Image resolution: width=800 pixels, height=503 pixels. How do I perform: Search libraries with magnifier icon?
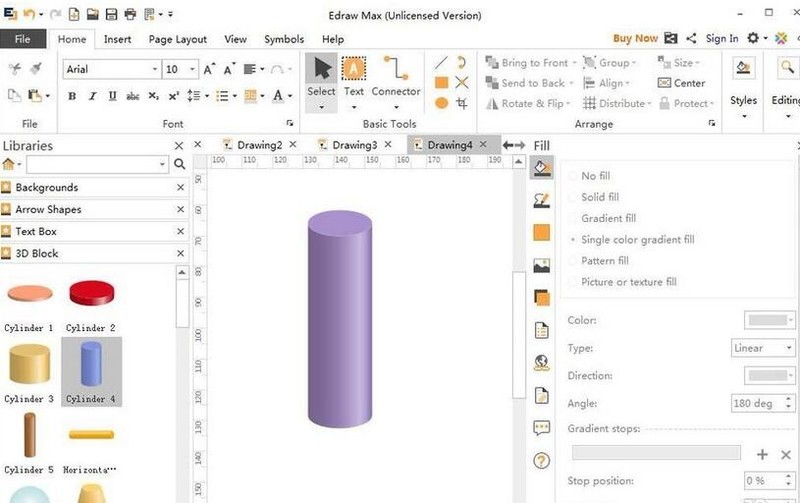[x=180, y=164]
